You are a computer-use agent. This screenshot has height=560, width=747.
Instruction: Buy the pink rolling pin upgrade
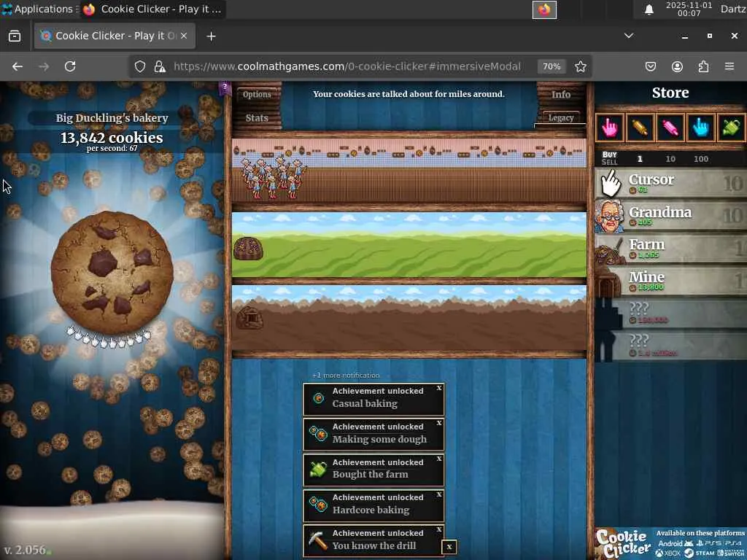[x=670, y=127]
